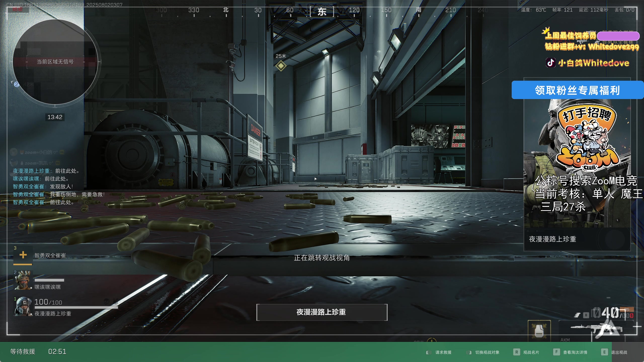The width and height of the screenshot is (644, 362).
Task: Click the player card name 夜漫漫路上珍重 at right
Action: click(x=552, y=239)
